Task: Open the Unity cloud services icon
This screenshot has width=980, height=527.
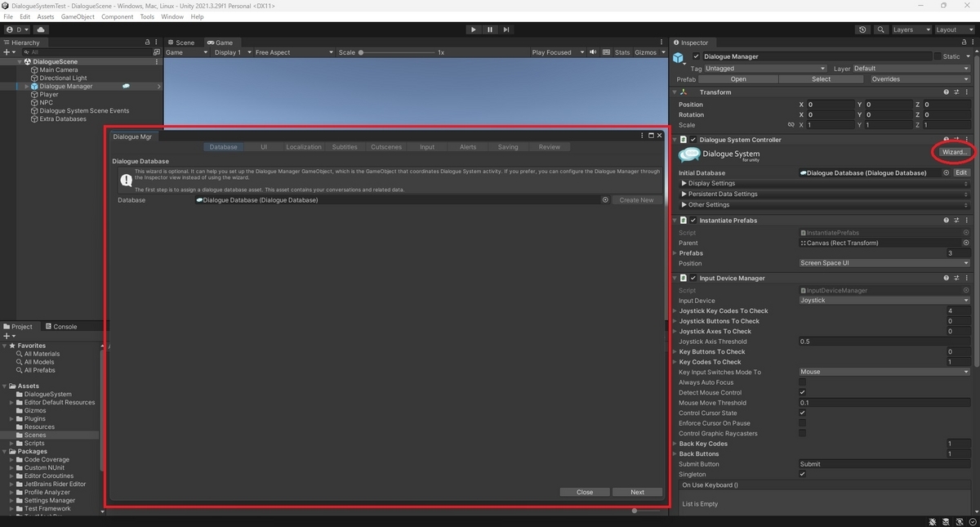Action: (41, 29)
